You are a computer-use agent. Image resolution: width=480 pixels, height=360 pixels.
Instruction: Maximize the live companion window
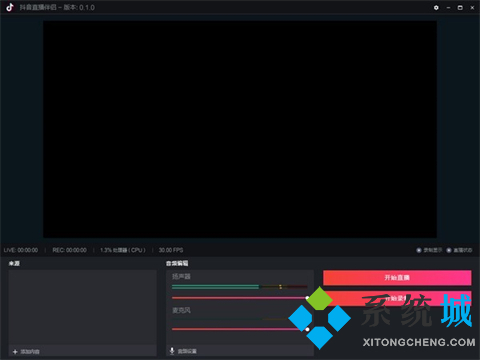(x=460, y=7)
